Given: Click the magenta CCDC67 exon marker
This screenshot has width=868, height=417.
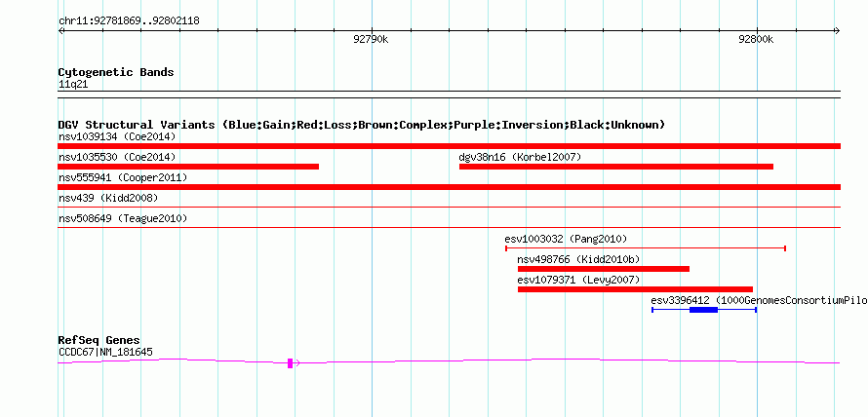Looking at the screenshot, I should pos(290,363).
